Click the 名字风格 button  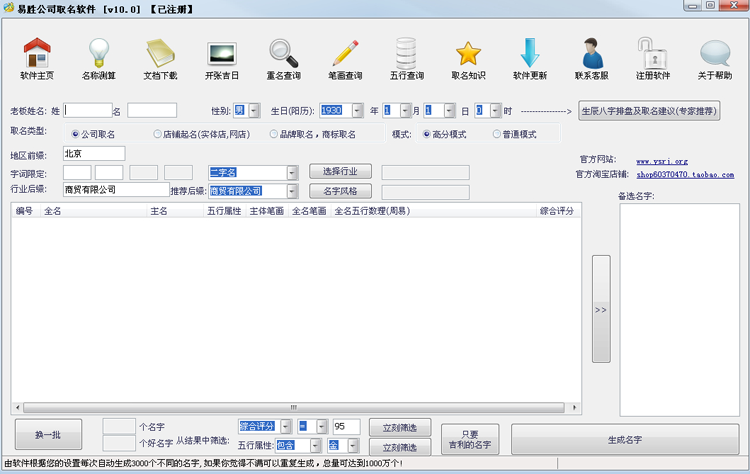(x=340, y=191)
